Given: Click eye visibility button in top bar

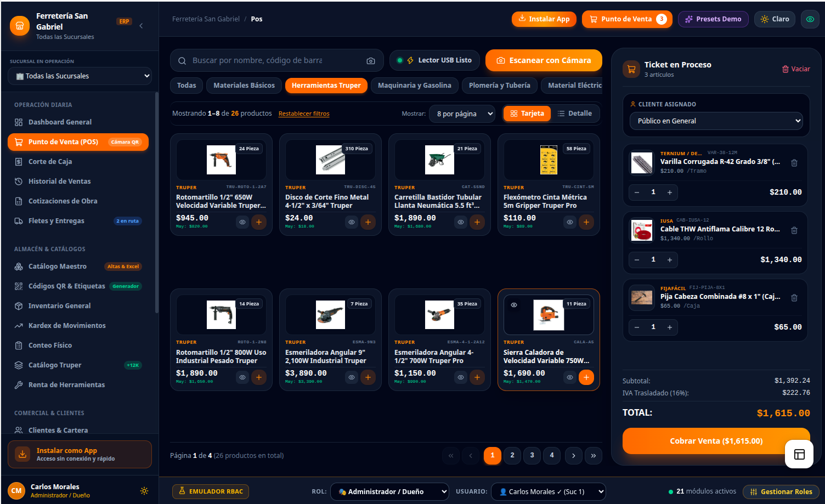Looking at the screenshot, I should click(x=810, y=19).
